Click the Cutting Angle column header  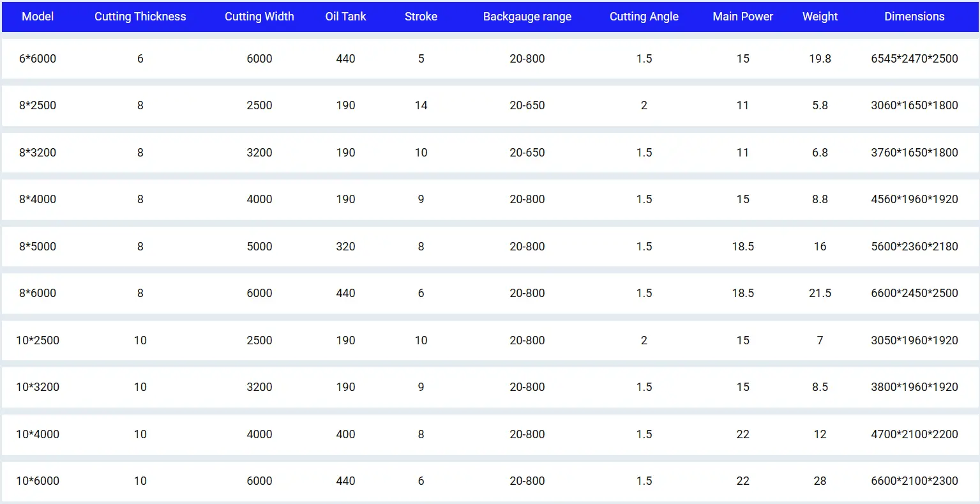point(644,17)
